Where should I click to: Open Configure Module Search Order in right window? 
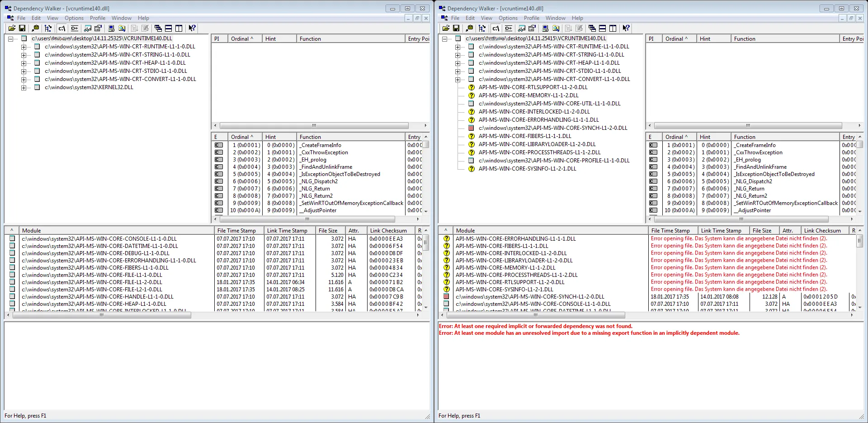pyautogui.click(x=556, y=28)
